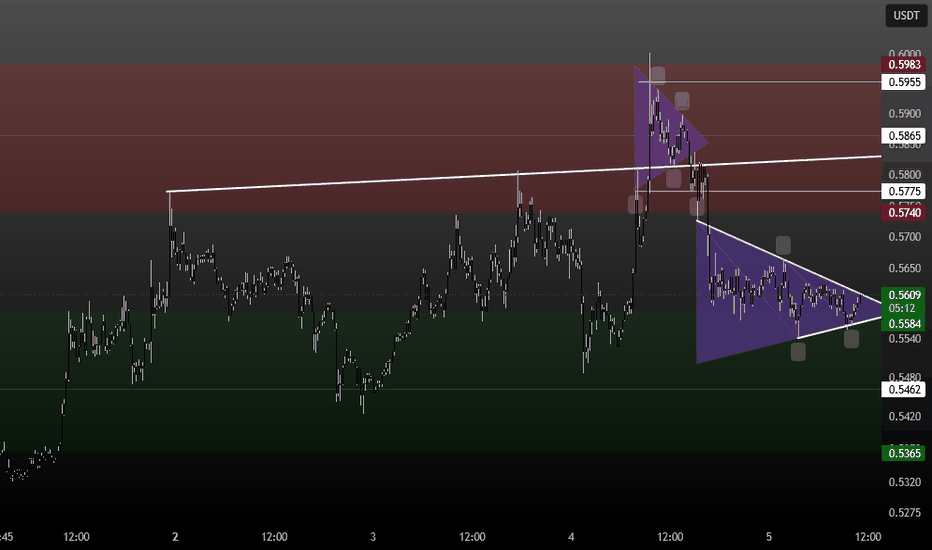This screenshot has width=932, height=550.
Task: Click date label 3 on time axis
Action: click(373, 537)
